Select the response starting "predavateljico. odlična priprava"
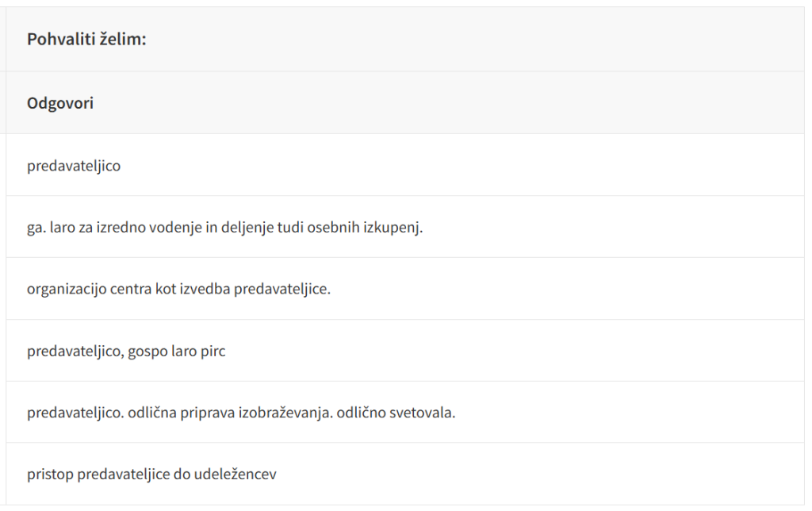 coord(241,413)
